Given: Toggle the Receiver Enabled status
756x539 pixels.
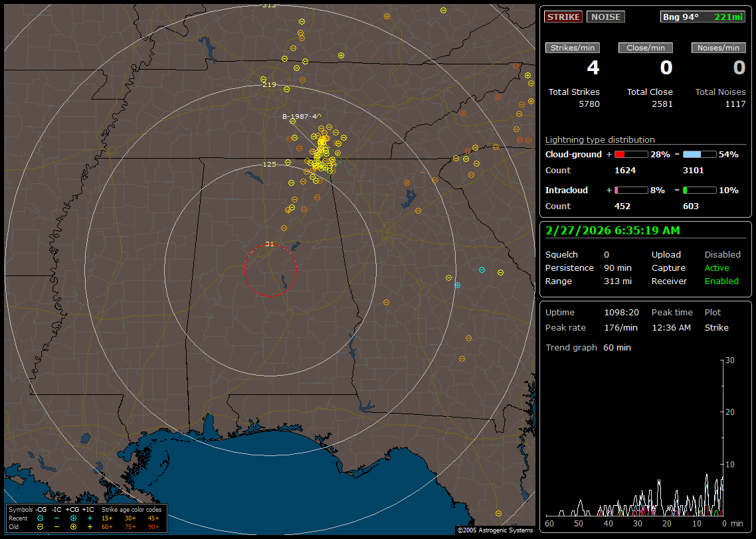Looking at the screenshot, I should coord(721,281).
